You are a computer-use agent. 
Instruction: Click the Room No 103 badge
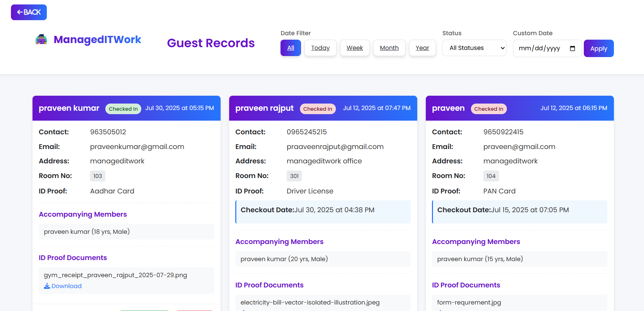[x=97, y=176]
